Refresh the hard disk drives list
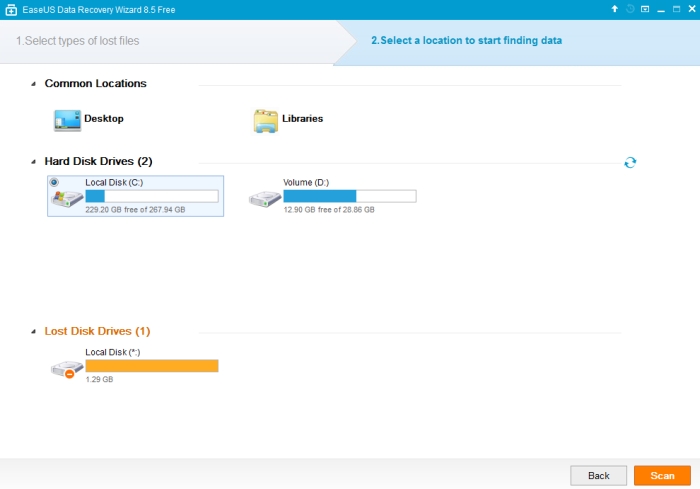The image size is (700, 489). [x=630, y=162]
